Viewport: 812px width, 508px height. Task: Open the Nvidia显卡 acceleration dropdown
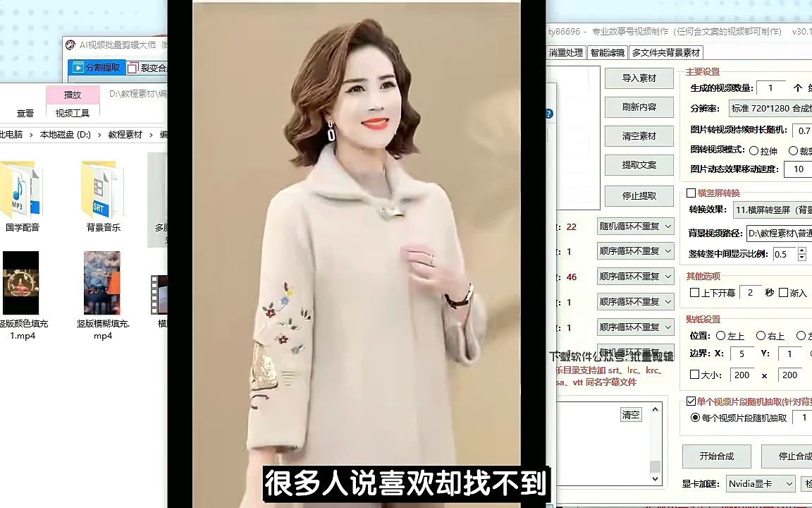[x=760, y=484]
